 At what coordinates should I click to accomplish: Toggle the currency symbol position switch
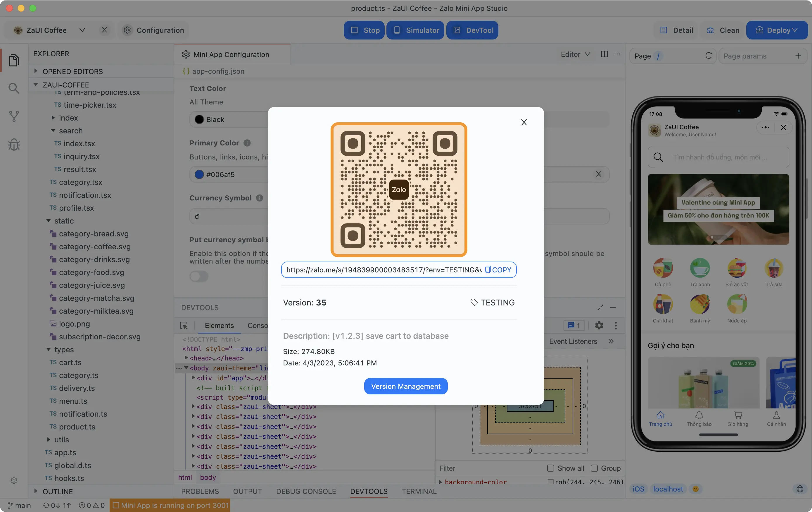pos(199,276)
